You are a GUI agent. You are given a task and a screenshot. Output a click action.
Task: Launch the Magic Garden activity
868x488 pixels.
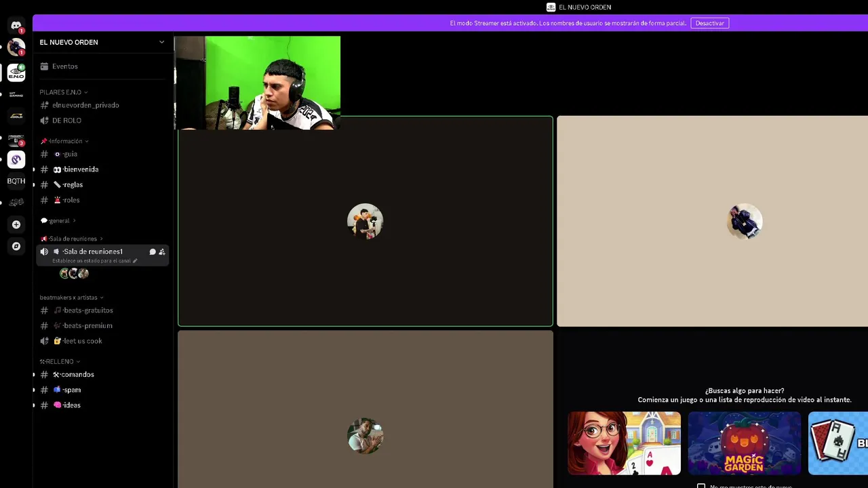pos(744,443)
